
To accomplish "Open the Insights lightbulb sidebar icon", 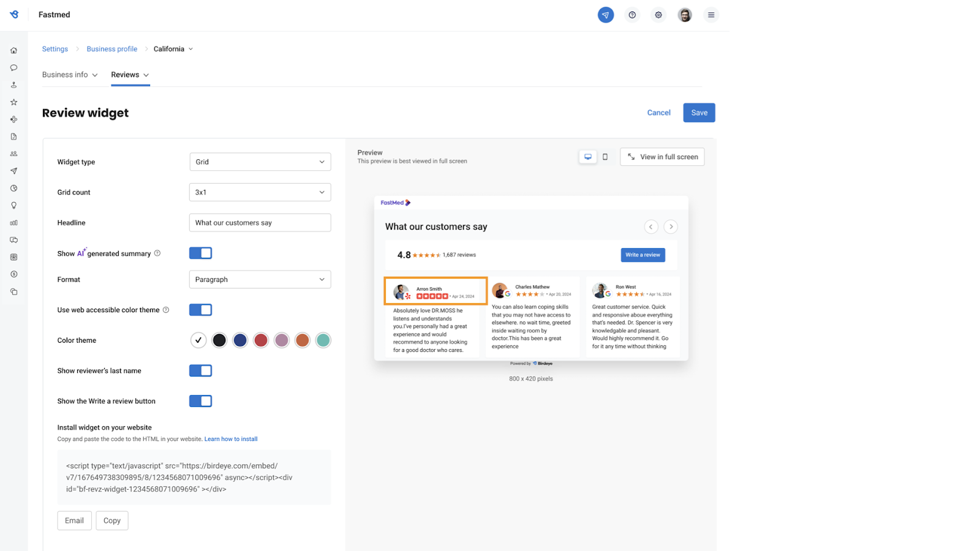I will pos(13,206).
